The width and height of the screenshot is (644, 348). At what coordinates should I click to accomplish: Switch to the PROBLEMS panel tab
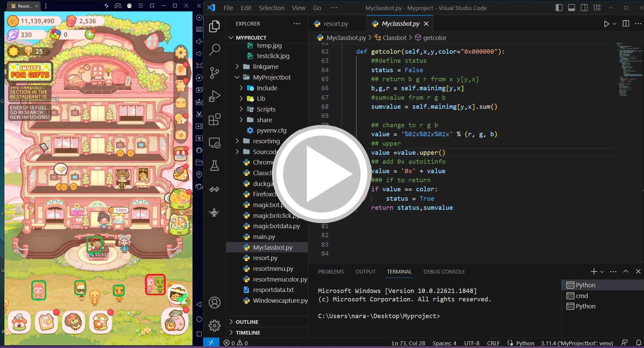(x=331, y=271)
